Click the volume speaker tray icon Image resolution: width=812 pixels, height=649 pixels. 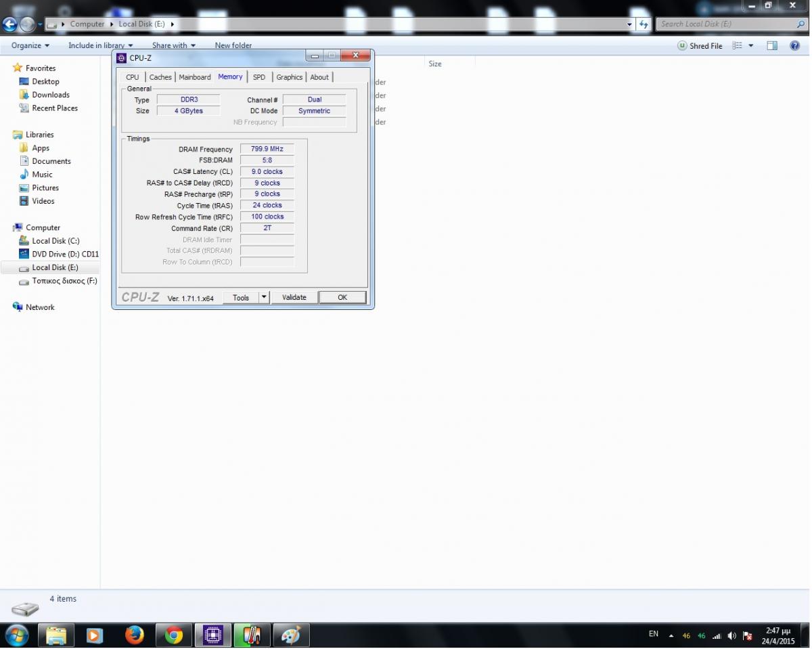[731, 635]
